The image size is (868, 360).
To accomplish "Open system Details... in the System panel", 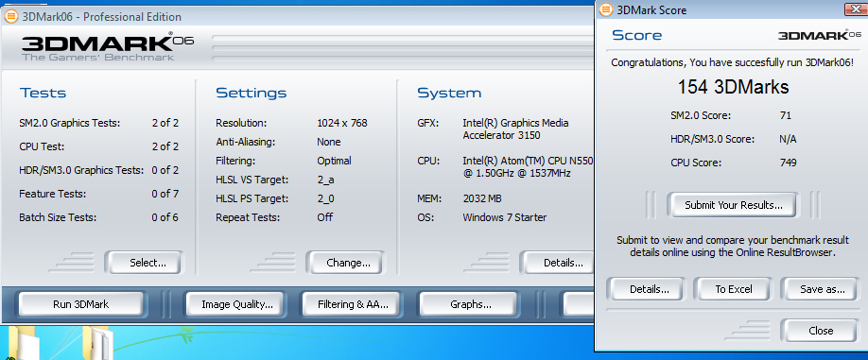I will pyautogui.click(x=559, y=263).
